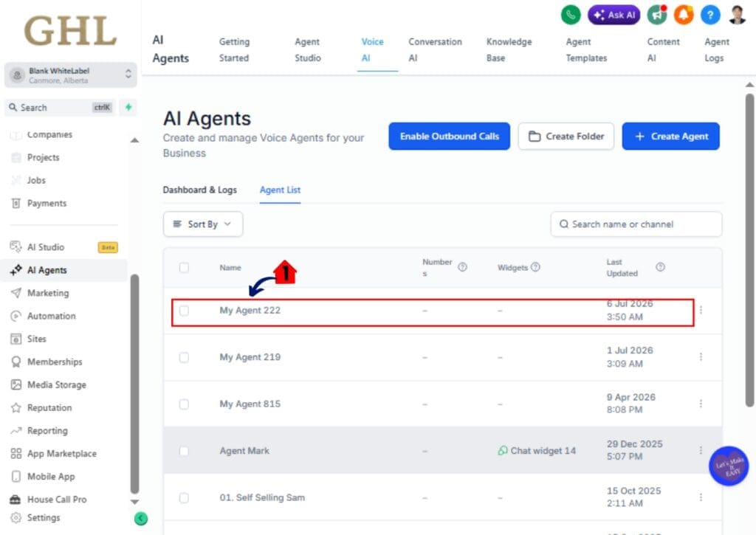Switch to the Getting Started tab
Image resolution: width=756 pixels, height=535 pixels.
[x=234, y=49]
